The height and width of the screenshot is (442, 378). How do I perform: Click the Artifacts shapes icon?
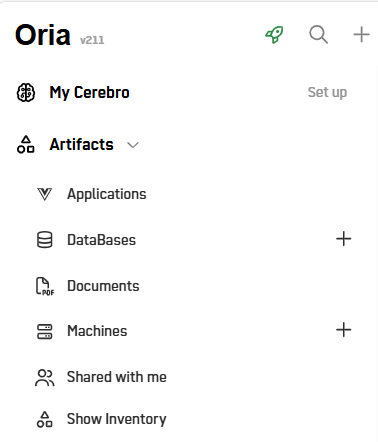pos(26,144)
